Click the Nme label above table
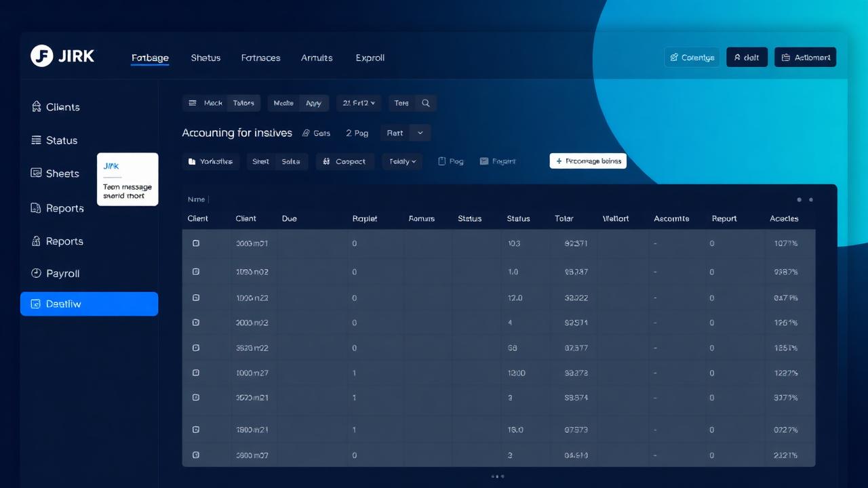Image resolution: width=868 pixels, height=488 pixels. pyautogui.click(x=196, y=199)
